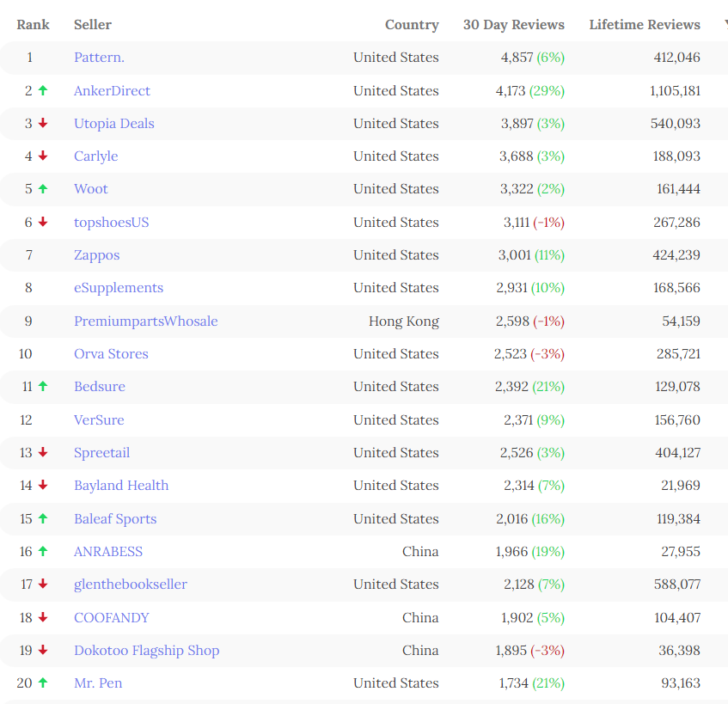Click the Mr. Pen seller link

pyautogui.click(x=98, y=683)
